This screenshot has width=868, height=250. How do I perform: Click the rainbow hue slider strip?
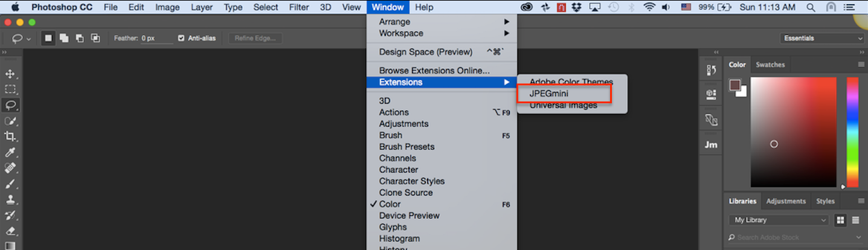coord(852,132)
